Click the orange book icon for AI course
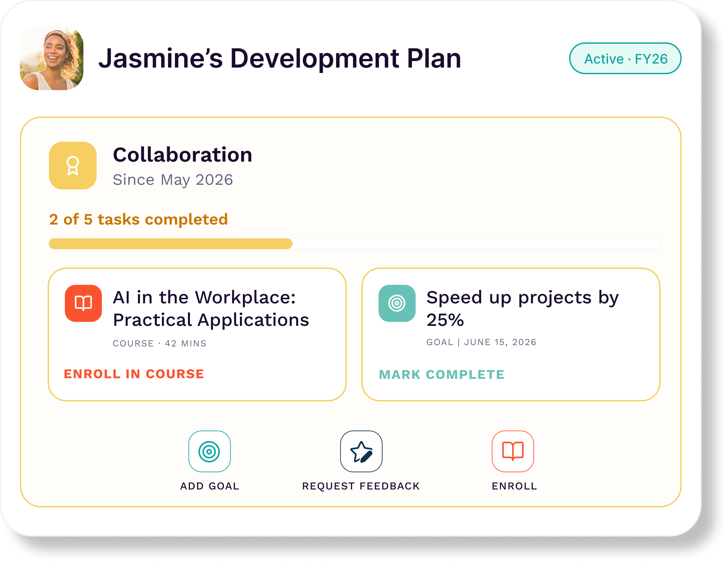 [x=83, y=303]
